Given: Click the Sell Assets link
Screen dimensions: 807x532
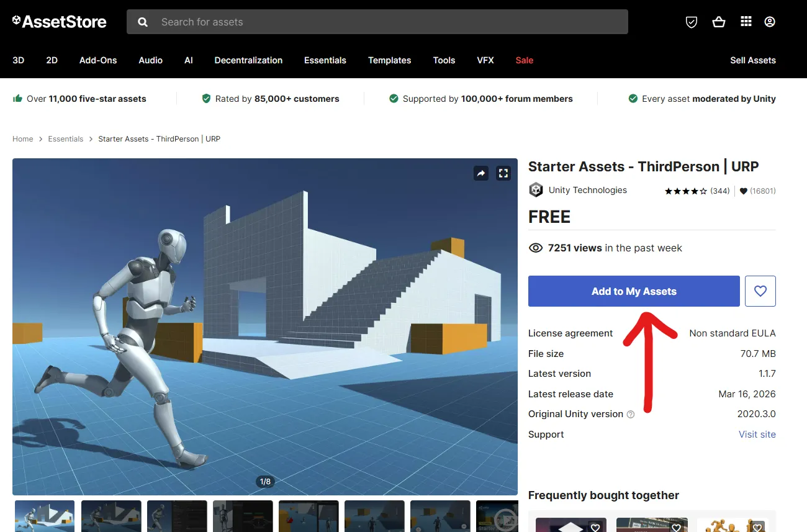Looking at the screenshot, I should (x=752, y=60).
